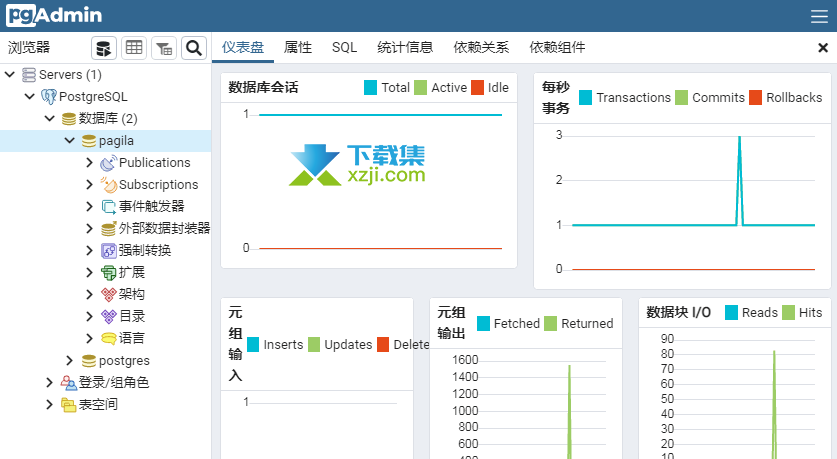Click the pgAdmin logo
This screenshot has width=837, height=459.
54,15
